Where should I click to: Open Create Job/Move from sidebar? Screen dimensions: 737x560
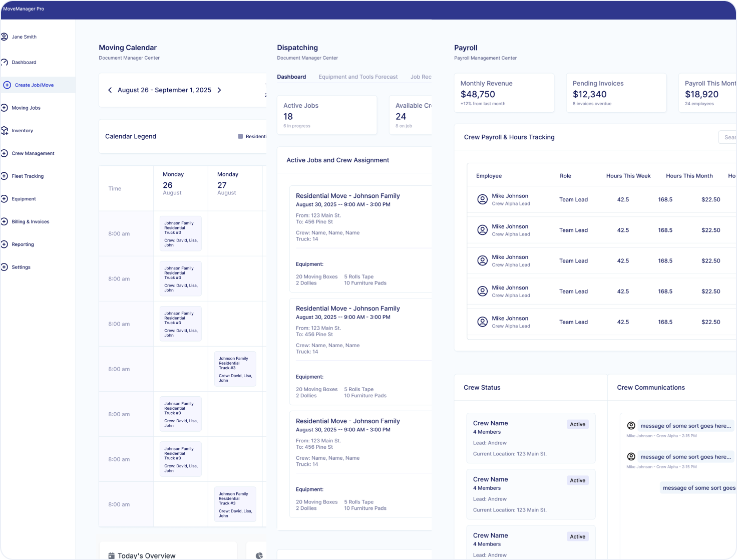(34, 85)
